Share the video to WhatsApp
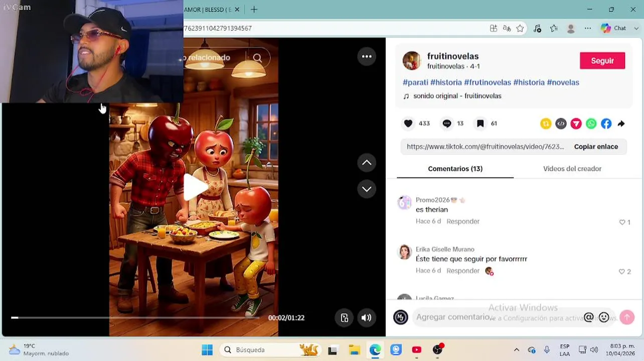This screenshot has width=644, height=361. [x=591, y=123]
